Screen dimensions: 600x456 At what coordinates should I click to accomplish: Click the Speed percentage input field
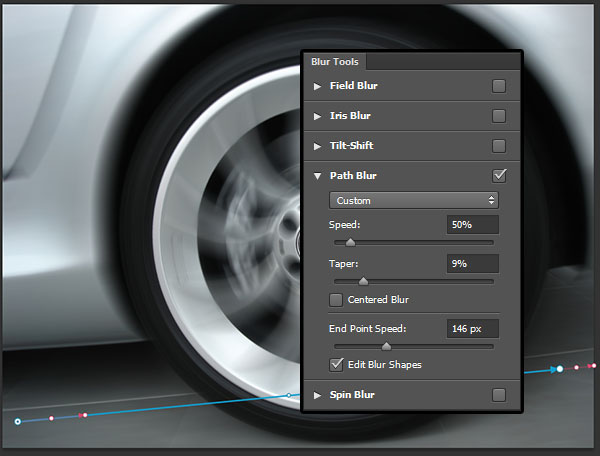point(472,225)
